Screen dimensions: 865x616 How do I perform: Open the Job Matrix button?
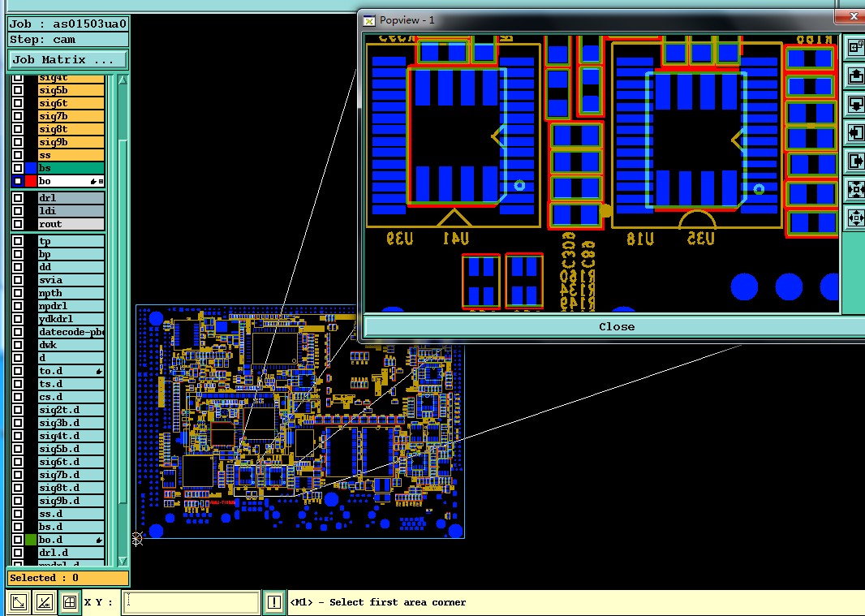pos(68,59)
